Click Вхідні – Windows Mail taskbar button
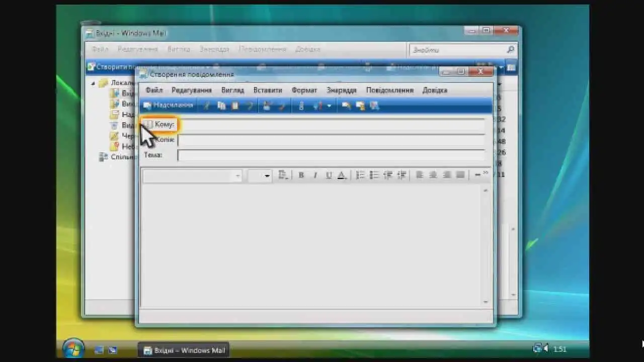This screenshot has width=644, height=362. (184, 350)
